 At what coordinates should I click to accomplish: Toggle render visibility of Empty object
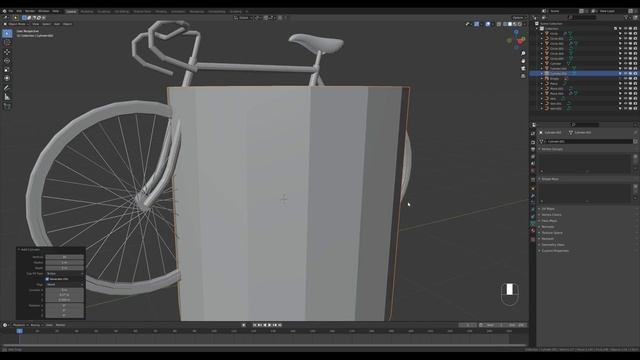tap(635, 78)
